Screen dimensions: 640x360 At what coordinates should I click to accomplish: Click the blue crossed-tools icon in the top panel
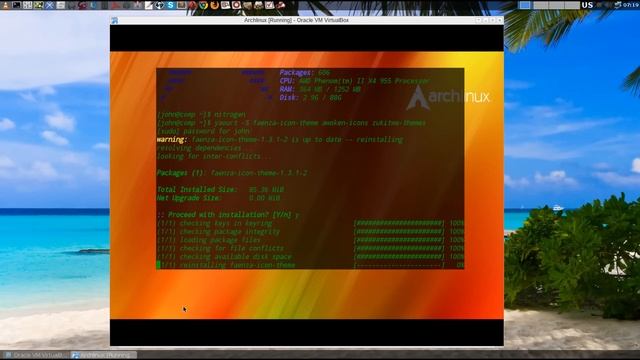tap(49, 5)
